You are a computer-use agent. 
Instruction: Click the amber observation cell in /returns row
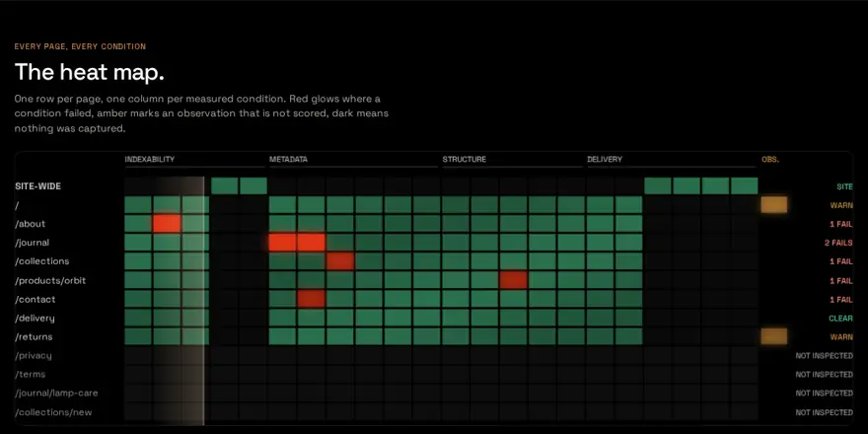(x=774, y=336)
